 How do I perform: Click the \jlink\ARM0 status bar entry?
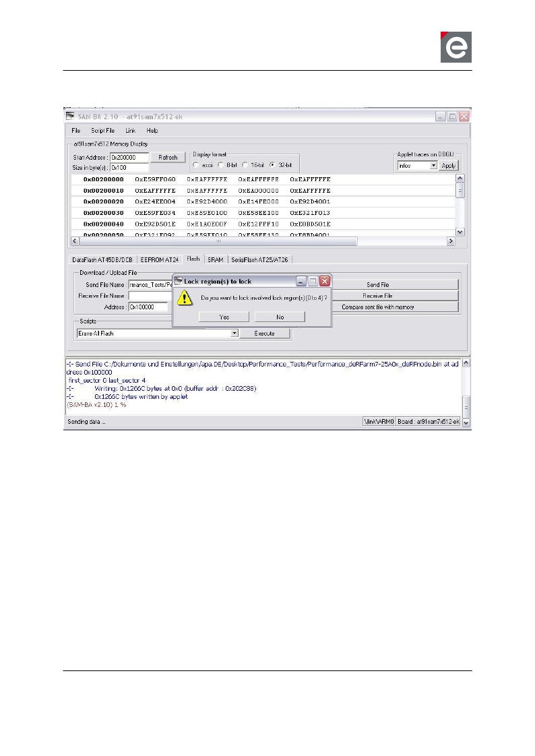click(379, 421)
